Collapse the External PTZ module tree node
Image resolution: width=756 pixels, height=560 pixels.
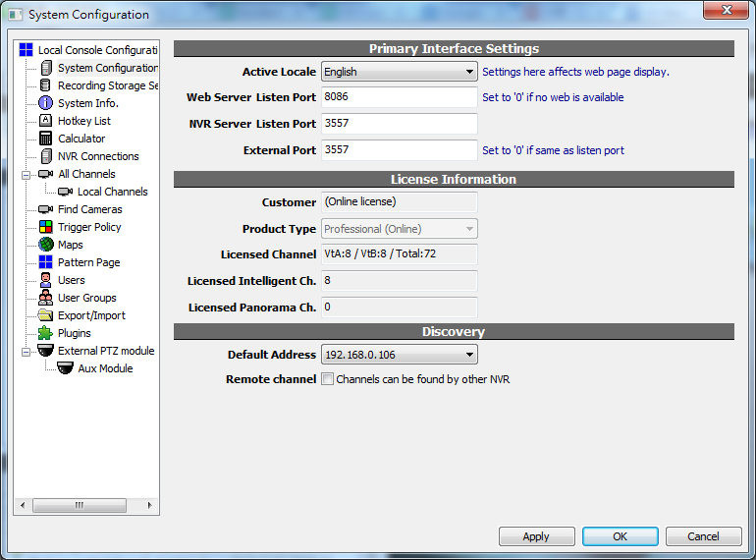(x=27, y=352)
